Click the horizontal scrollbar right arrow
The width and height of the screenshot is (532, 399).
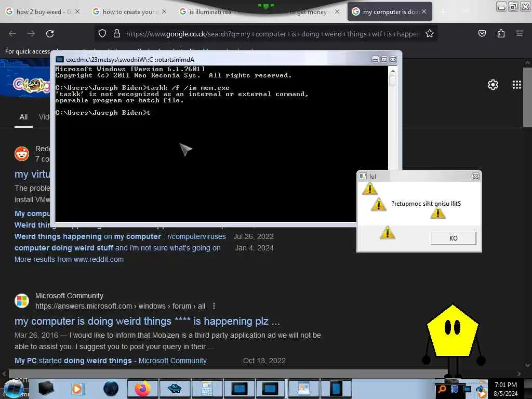(519, 374)
